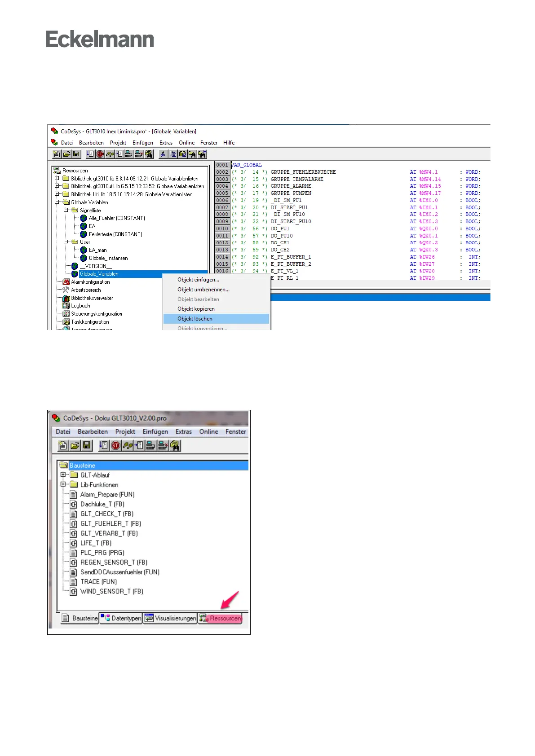Select PLC_PRG (PRG) block
The width and height of the screenshot is (535, 756).
102,553
